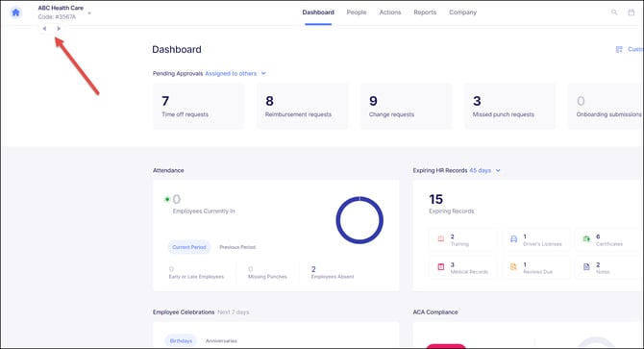Open the Actions menu
The height and width of the screenshot is (349, 644).
coord(390,12)
